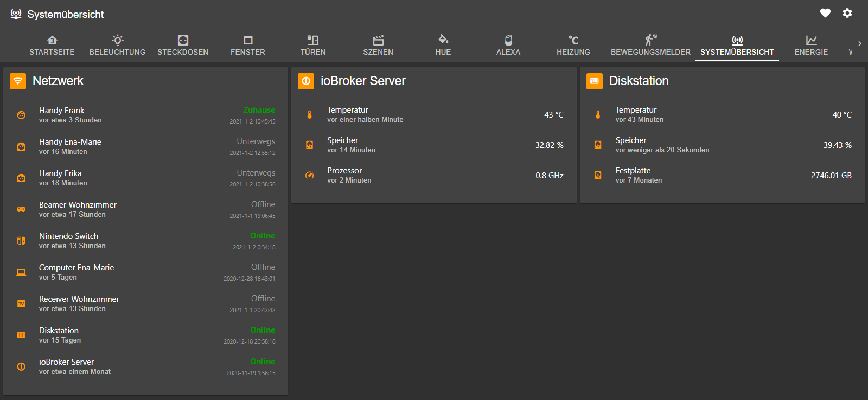This screenshot has width=868, height=400.
Task: Click Online status of Nintendo Switch
Action: click(x=263, y=236)
